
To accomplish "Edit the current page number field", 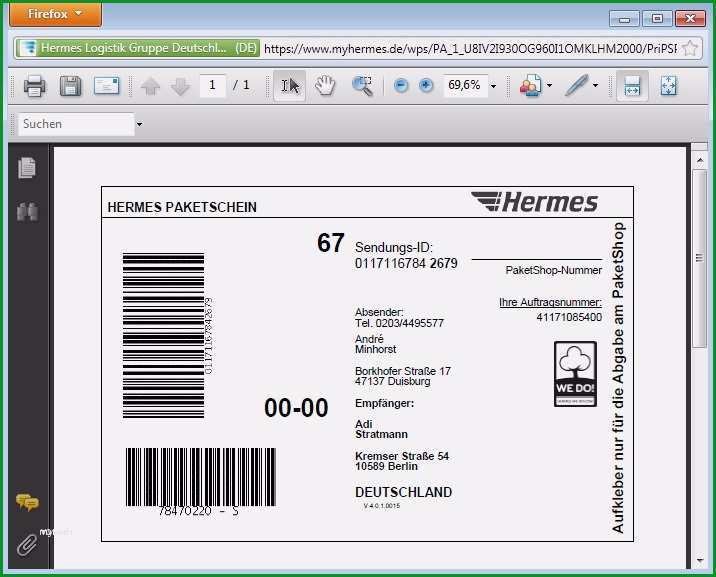I will (x=212, y=85).
